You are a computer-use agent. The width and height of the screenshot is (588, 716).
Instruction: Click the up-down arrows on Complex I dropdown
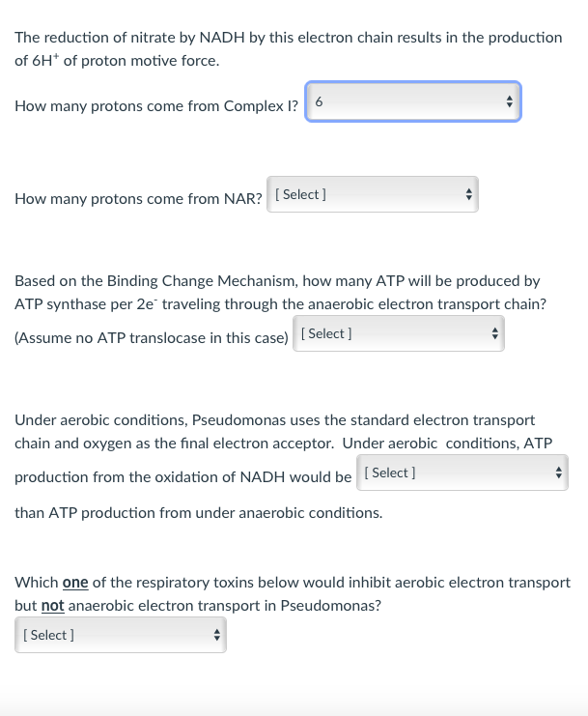(x=510, y=101)
